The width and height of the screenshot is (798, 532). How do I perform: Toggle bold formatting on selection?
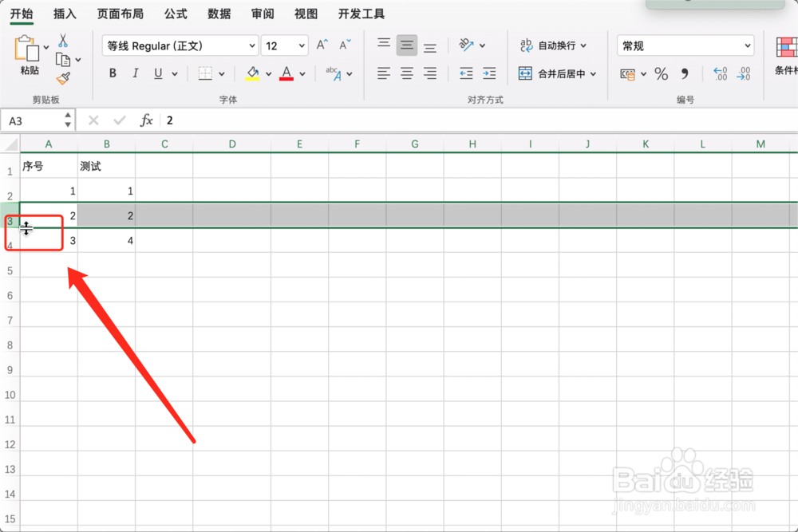(113, 73)
